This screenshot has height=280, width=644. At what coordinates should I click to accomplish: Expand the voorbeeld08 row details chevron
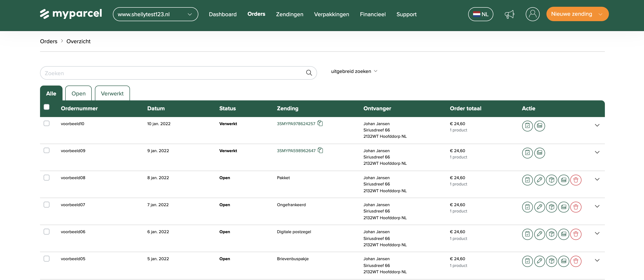[x=597, y=179]
